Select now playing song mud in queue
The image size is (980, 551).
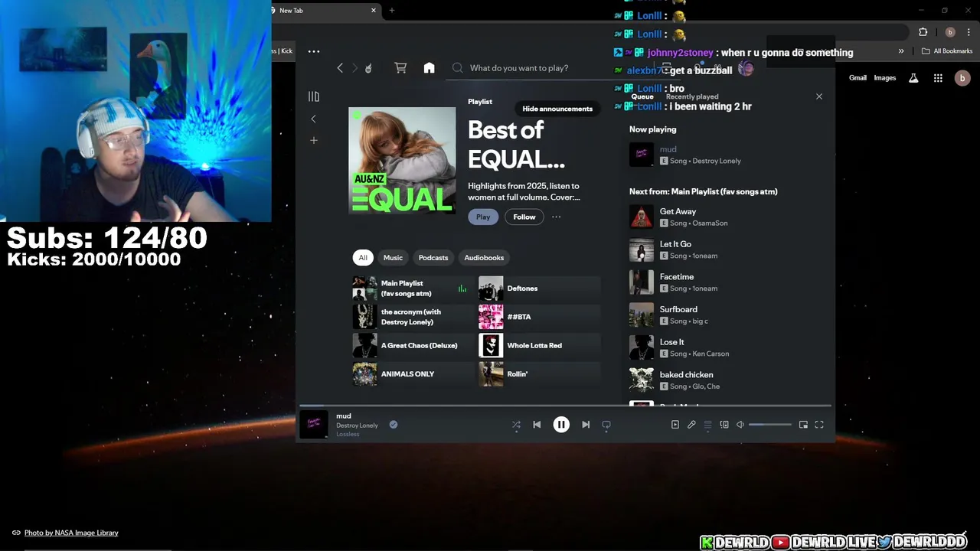click(x=727, y=155)
